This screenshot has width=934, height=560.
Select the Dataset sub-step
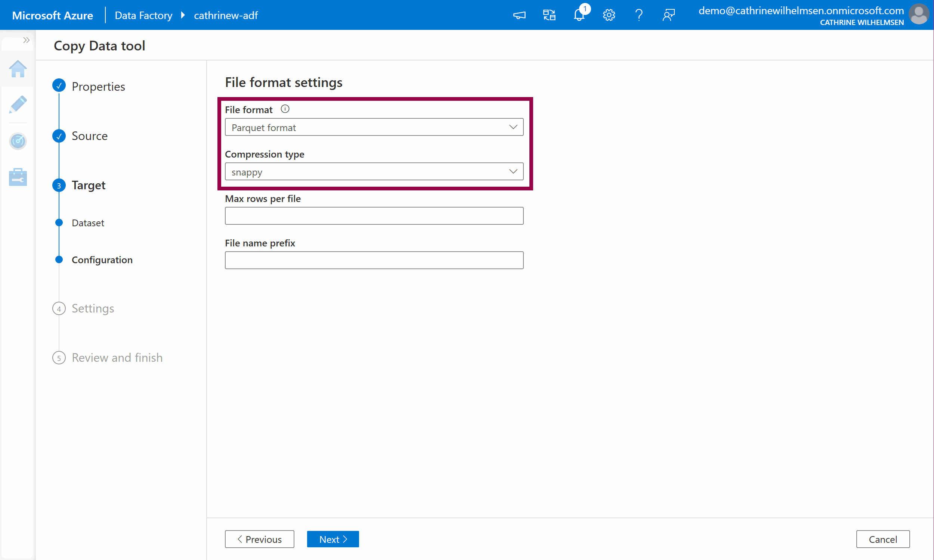point(88,223)
